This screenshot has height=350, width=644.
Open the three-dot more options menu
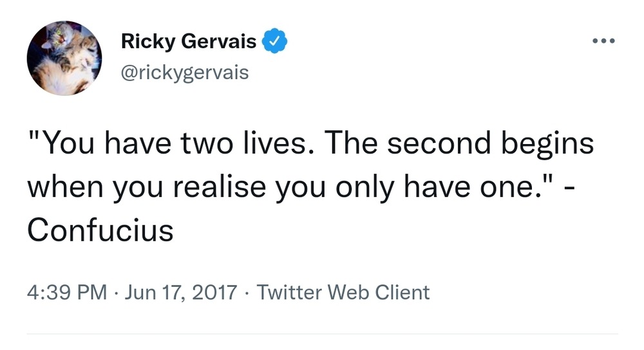603,42
